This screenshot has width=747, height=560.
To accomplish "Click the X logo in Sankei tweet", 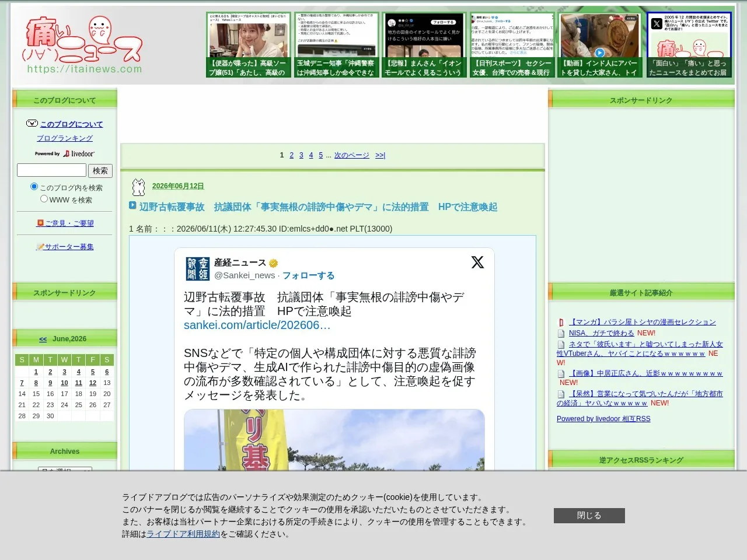I will [x=477, y=262].
